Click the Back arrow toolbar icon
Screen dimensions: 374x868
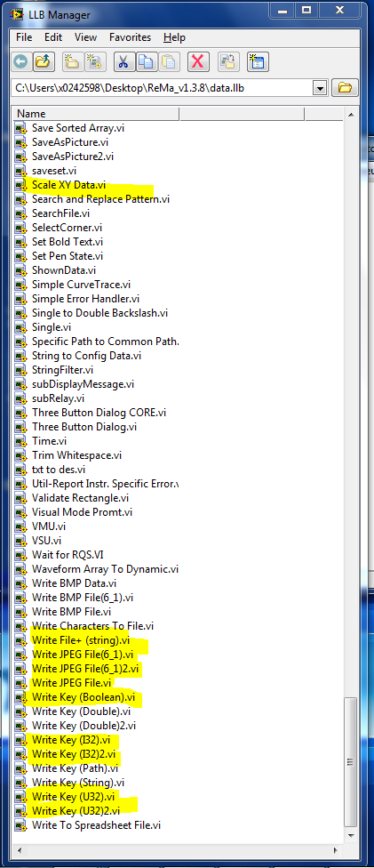tap(20, 62)
